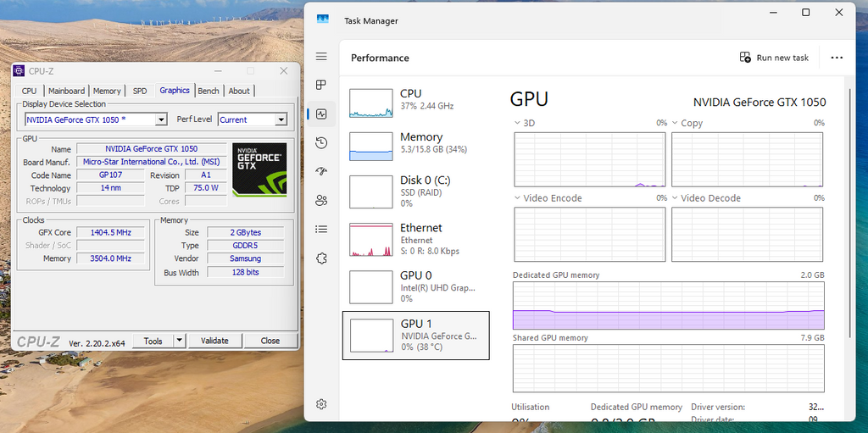Open Details list icon in Task Manager
This screenshot has height=433, width=868.
pos(321,229)
